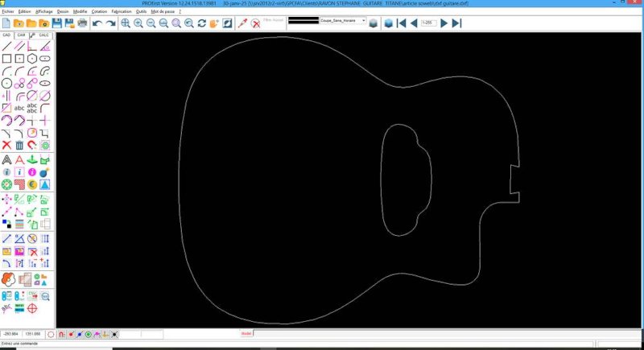This screenshot has height=350, width=644.
Task: Select the single-line abc text tool
Action: (19, 109)
